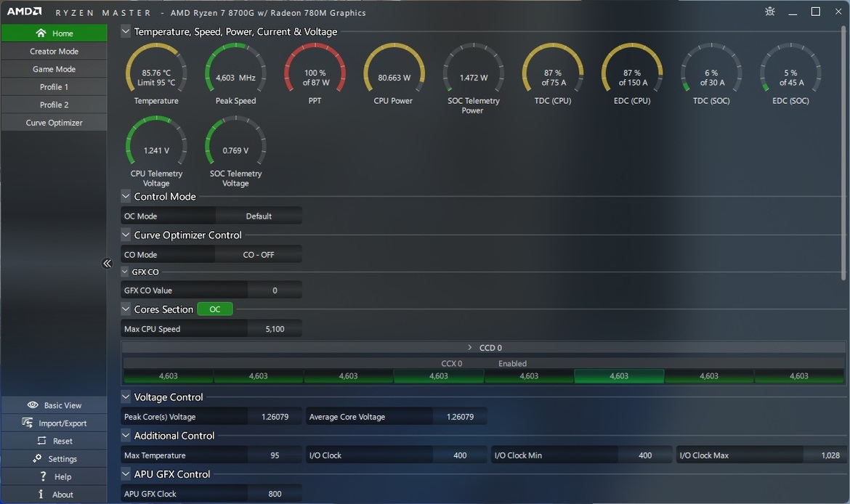Click the CO Mode value CO - OFF
The image size is (850, 504).
click(x=259, y=254)
